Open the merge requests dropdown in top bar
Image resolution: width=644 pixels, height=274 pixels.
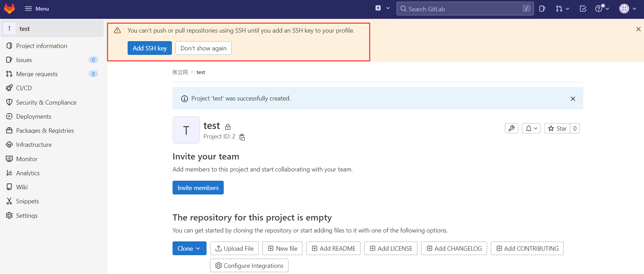(563, 9)
